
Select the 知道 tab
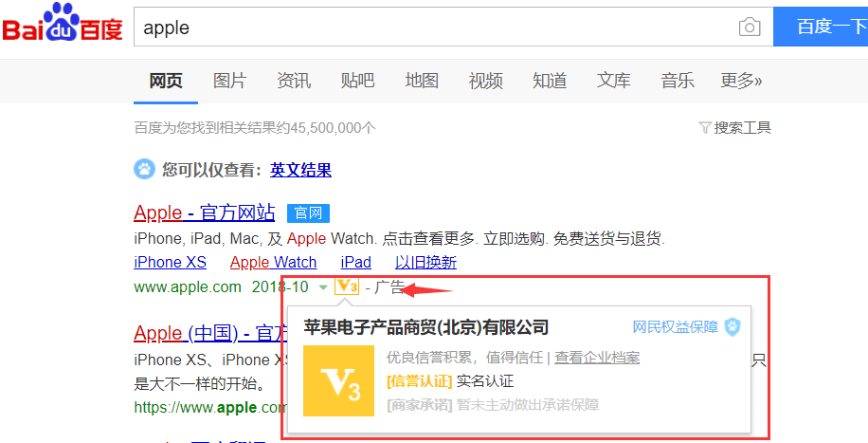(550, 81)
